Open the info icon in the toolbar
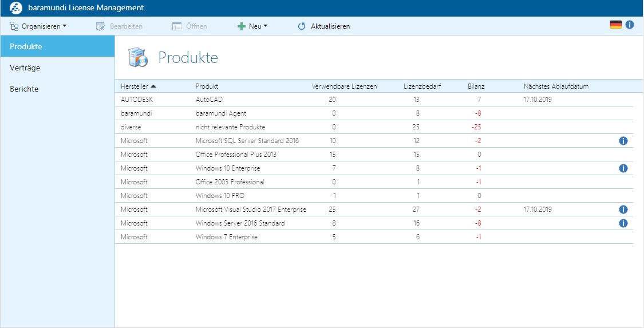The image size is (644, 328). tap(630, 25)
